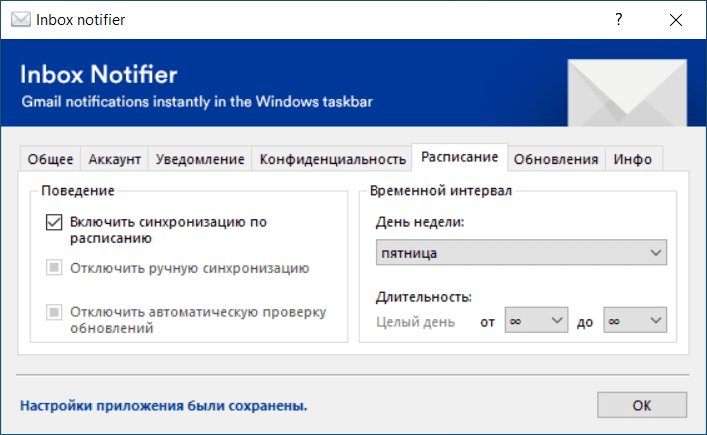Expand the 'до' end time dropdown
This screenshot has height=435, width=707.
tap(634, 322)
